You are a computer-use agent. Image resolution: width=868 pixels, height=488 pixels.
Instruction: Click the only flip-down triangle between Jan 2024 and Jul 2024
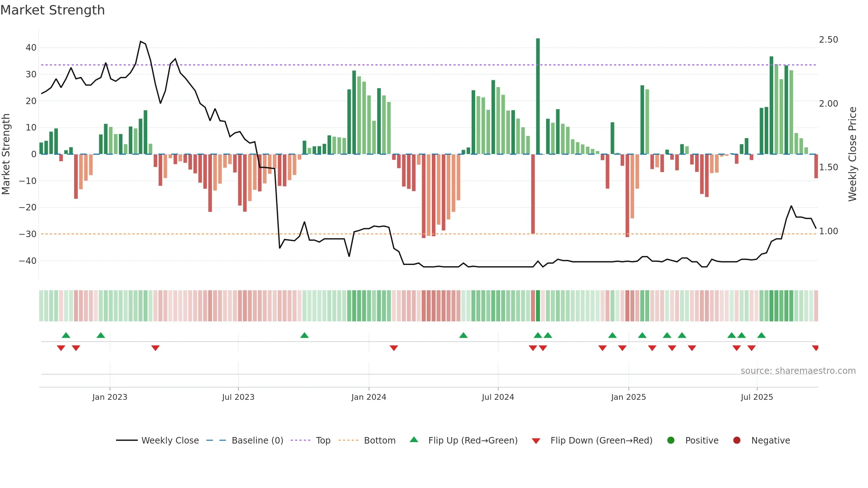tap(394, 348)
